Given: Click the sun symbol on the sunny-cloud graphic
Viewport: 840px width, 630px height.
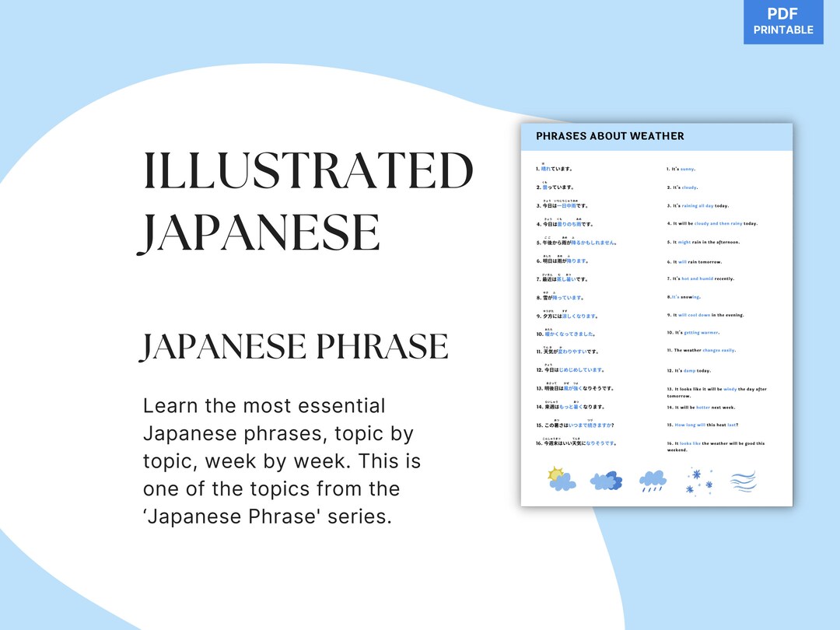Looking at the screenshot, I should pos(555,473).
